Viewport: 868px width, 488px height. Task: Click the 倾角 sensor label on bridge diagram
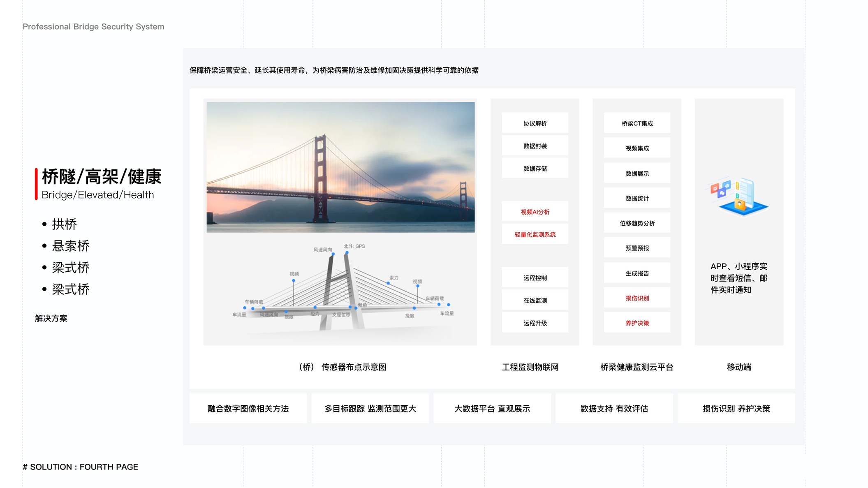[x=362, y=305]
